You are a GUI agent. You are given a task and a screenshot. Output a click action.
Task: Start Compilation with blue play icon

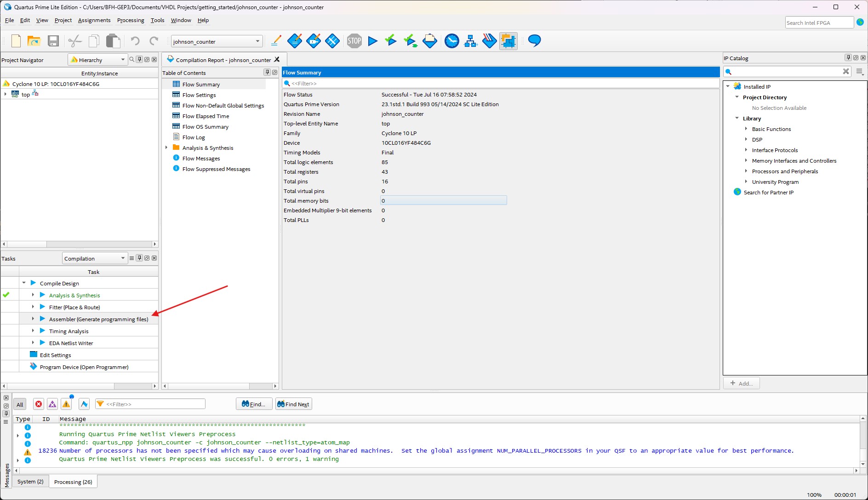click(x=373, y=41)
